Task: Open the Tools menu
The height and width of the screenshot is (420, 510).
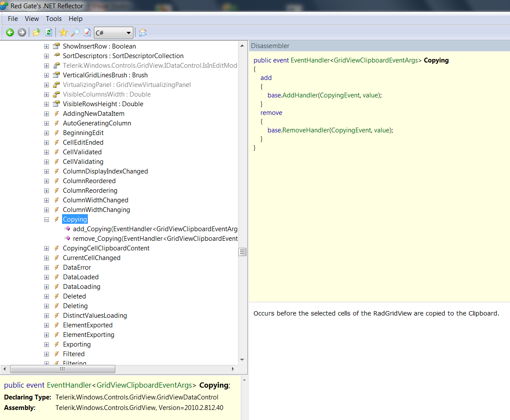Action: 54,19
